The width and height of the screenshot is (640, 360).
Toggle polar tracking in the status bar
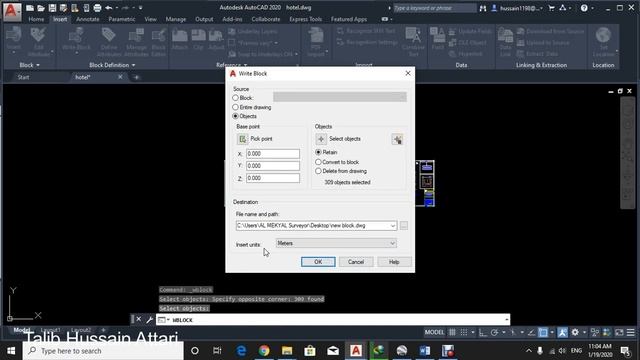(x=494, y=333)
